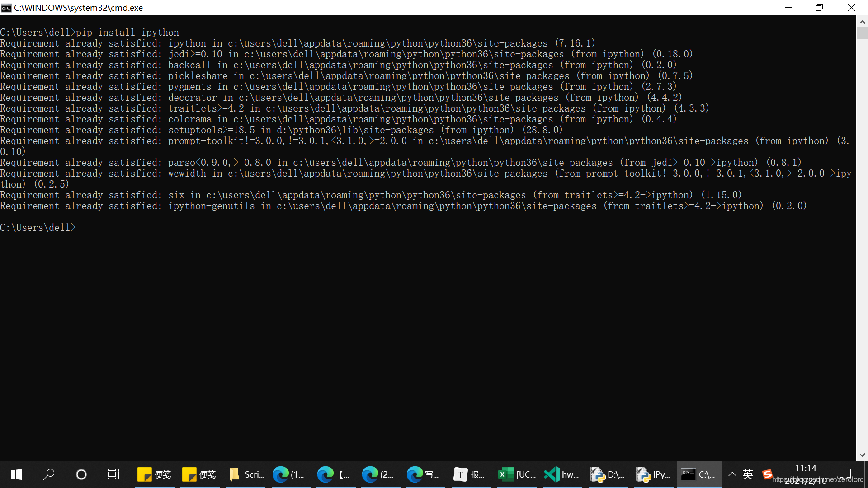The height and width of the screenshot is (488, 868).
Task: Toggle 英 input language indicator
Action: [748, 474]
